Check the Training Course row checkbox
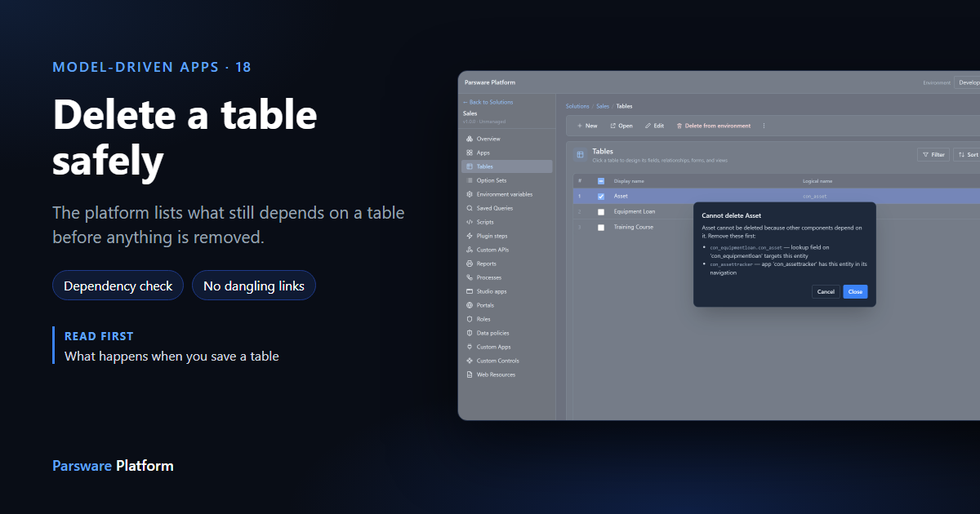This screenshot has height=514, width=980. pos(601,228)
